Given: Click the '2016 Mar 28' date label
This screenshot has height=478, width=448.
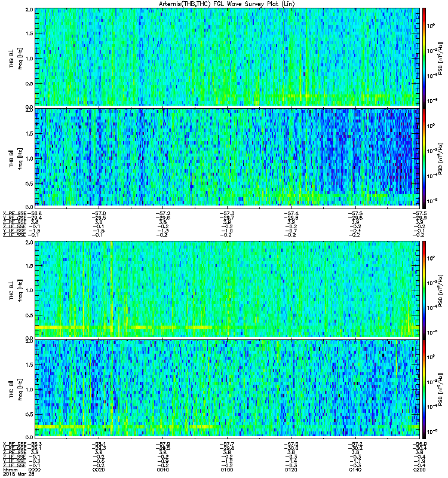Looking at the screenshot, I should tap(19, 474).
